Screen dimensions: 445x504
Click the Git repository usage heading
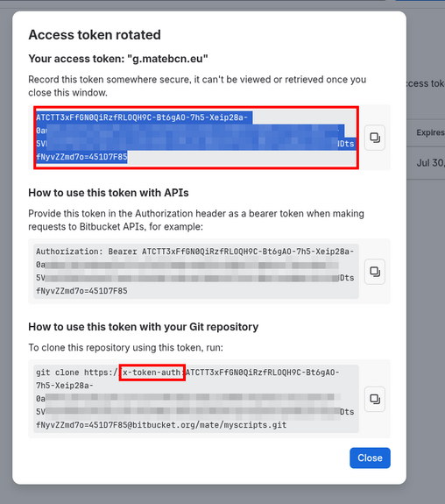[144, 327]
